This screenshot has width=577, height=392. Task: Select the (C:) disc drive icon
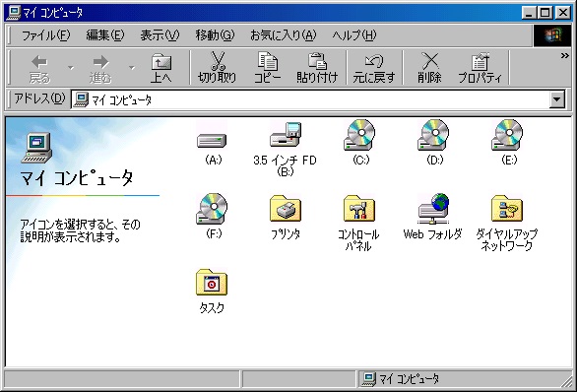359,135
